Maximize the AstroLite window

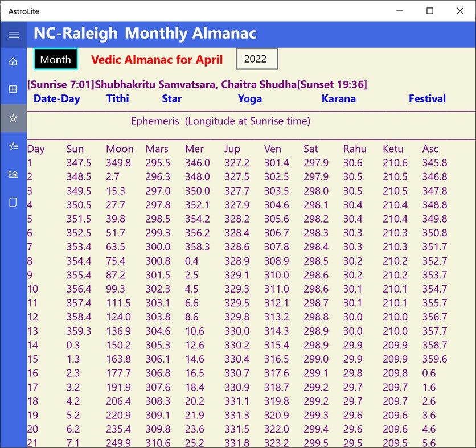(430, 11)
